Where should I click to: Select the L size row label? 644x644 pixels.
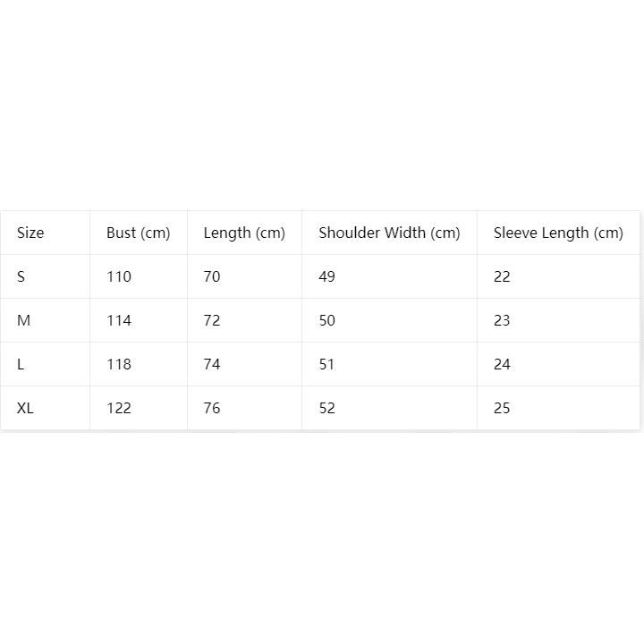click(x=46, y=364)
